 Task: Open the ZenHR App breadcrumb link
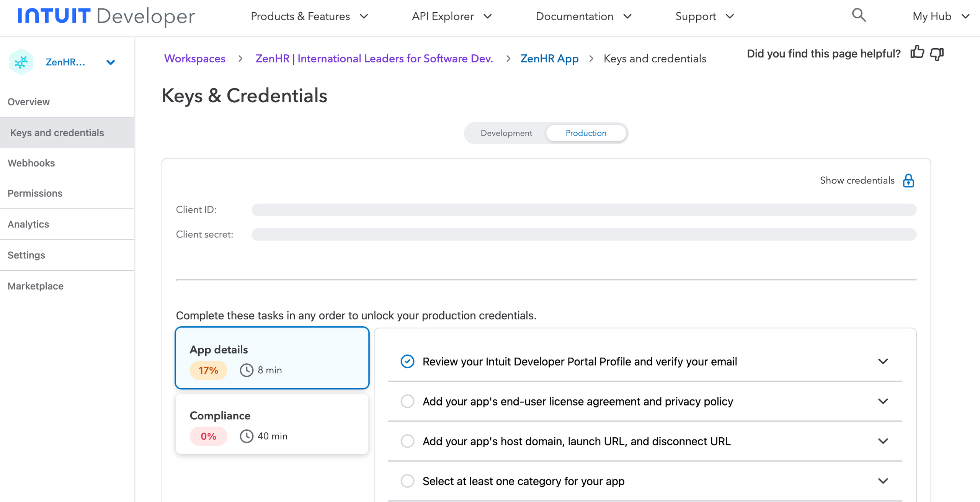549,59
